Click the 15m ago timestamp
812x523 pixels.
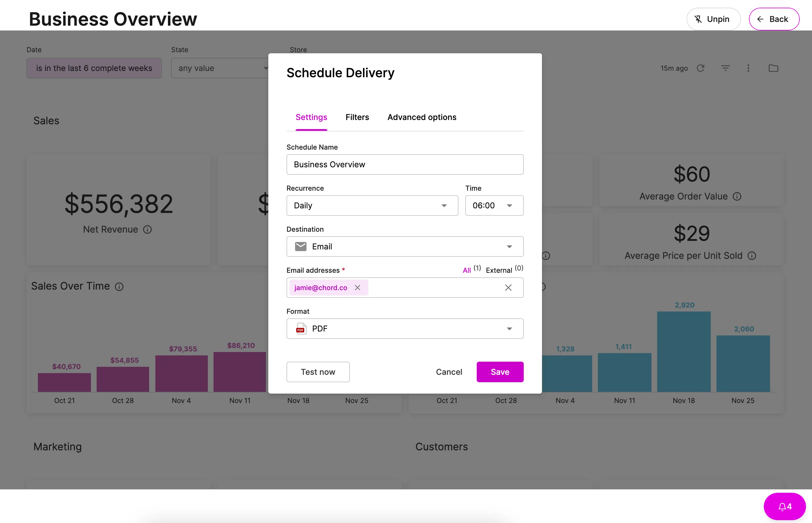click(674, 68)
